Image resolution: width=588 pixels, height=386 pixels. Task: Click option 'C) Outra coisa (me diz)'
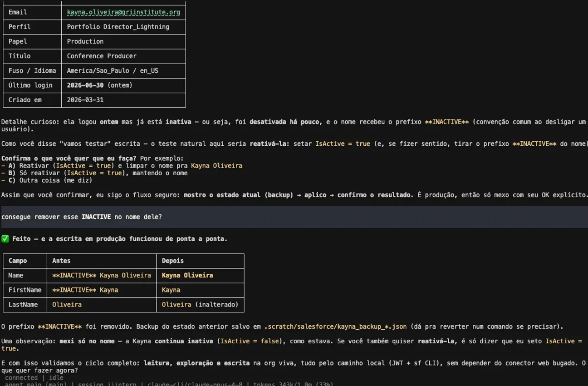47,180
